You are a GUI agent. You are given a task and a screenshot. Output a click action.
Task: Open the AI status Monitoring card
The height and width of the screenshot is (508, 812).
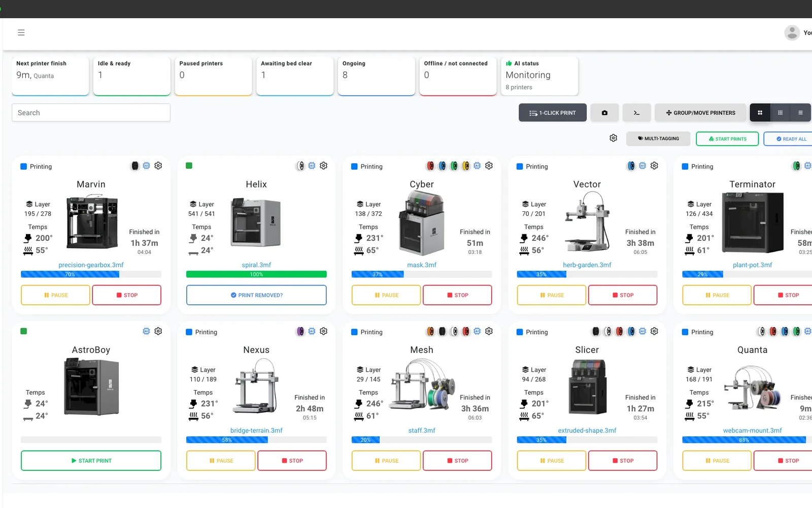click(x=539, y=76)
